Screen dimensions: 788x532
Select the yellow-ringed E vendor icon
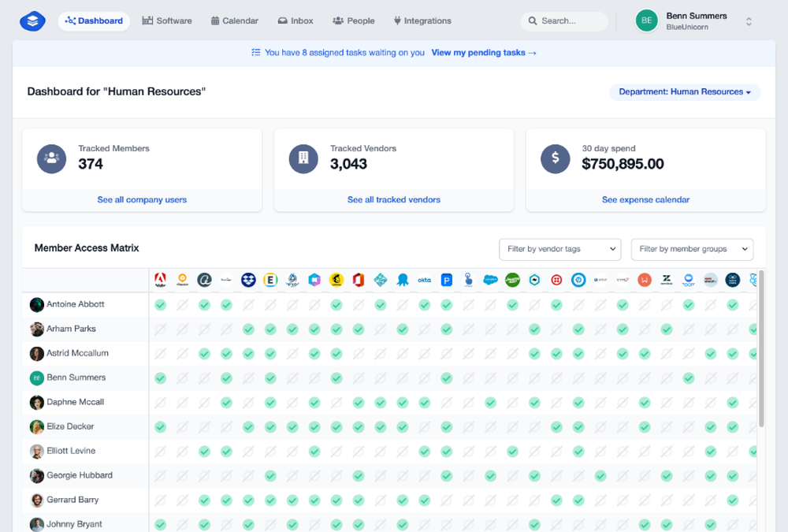pos(270,280)
